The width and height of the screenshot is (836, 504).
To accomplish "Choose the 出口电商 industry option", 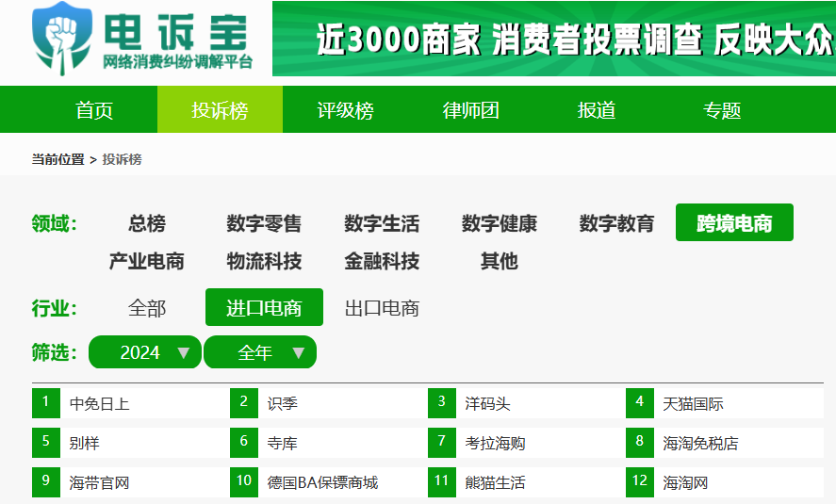I will (x=382, y=308).
